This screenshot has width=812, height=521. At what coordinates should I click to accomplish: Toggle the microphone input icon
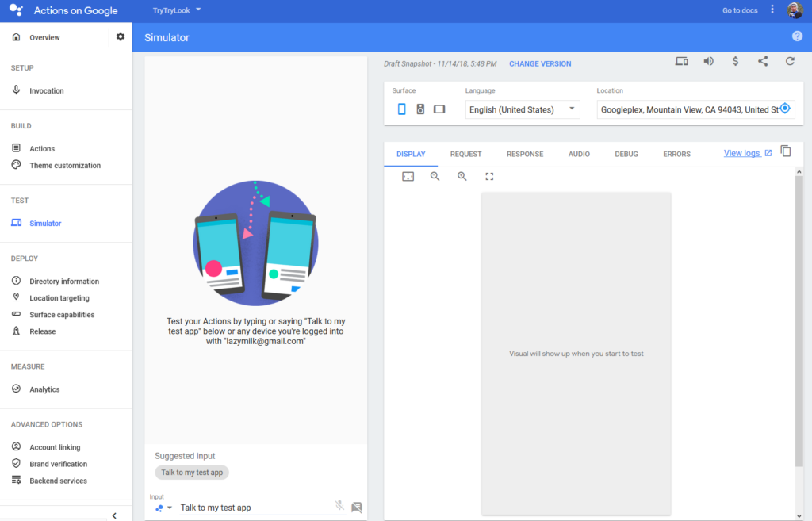(339, 505)
